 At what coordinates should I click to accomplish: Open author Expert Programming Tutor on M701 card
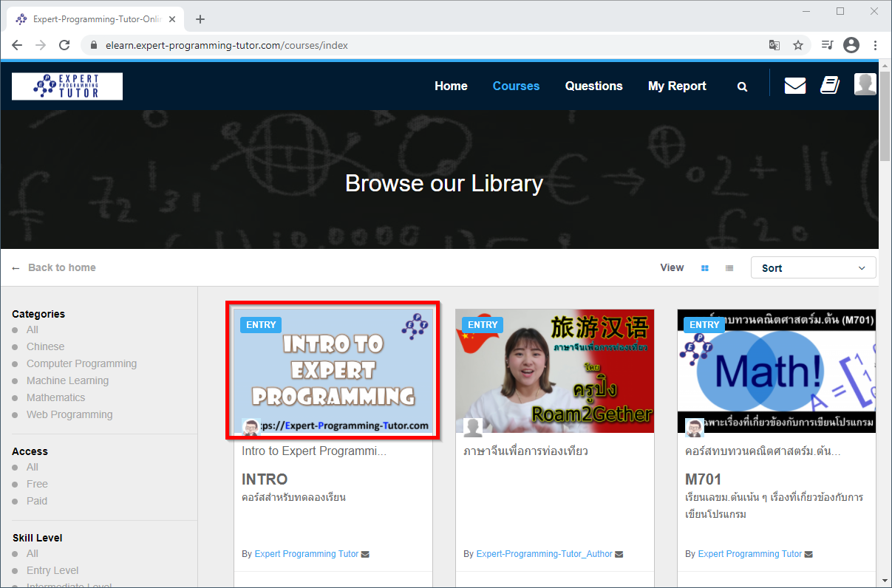point(750,554)
